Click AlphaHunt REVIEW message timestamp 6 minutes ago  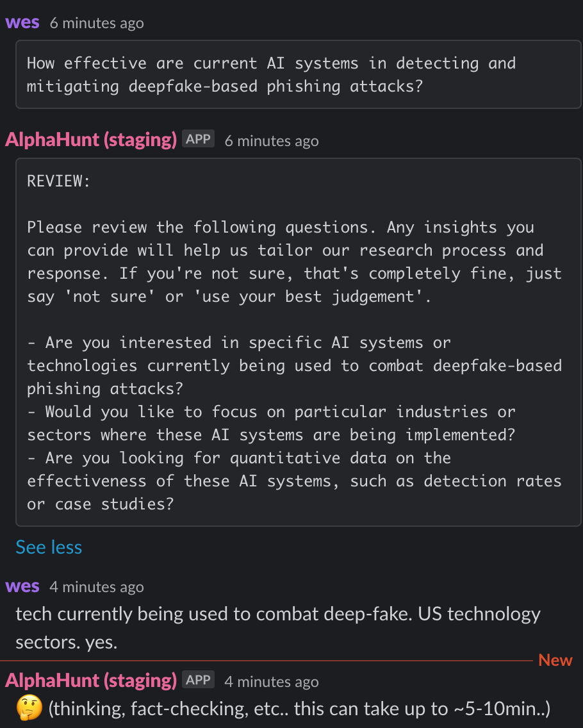[272, 141]
